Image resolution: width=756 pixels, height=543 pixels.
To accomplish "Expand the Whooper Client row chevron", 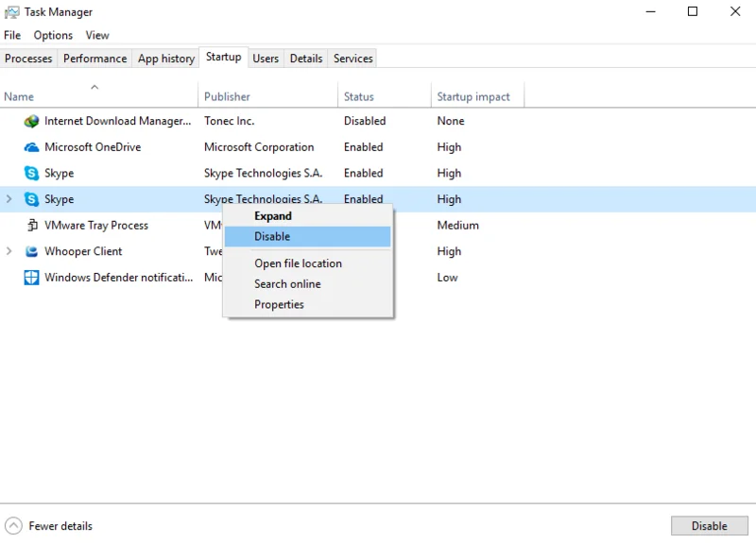I will pos(9,251).
